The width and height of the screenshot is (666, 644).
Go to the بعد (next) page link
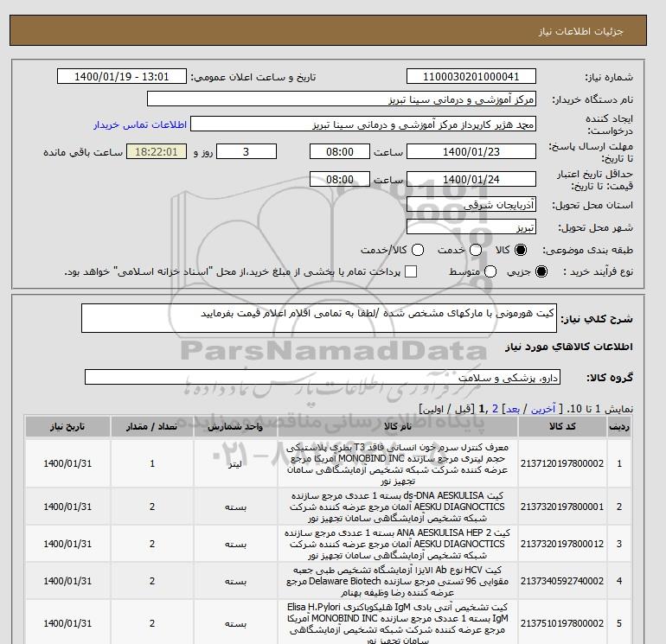[513, 409]
